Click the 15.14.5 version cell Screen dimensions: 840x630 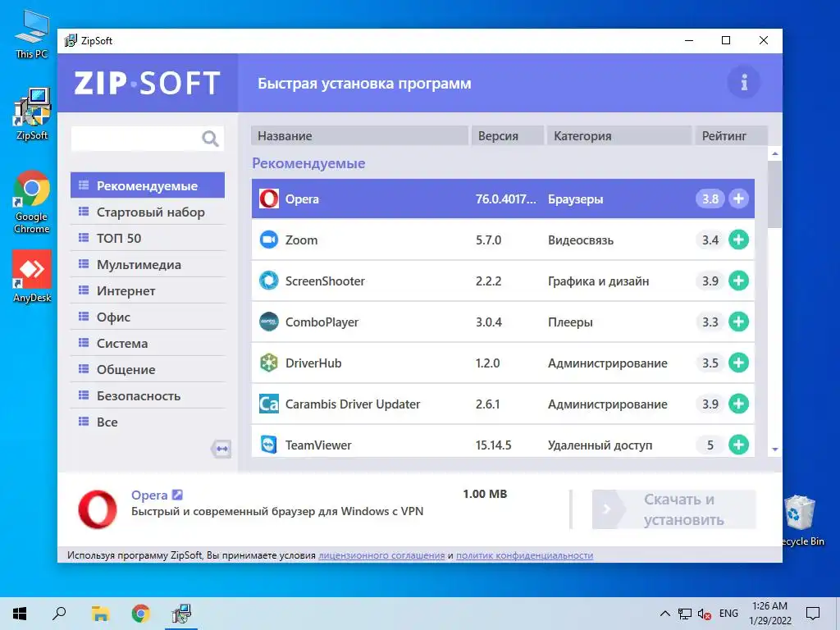[x=493, y=445]
